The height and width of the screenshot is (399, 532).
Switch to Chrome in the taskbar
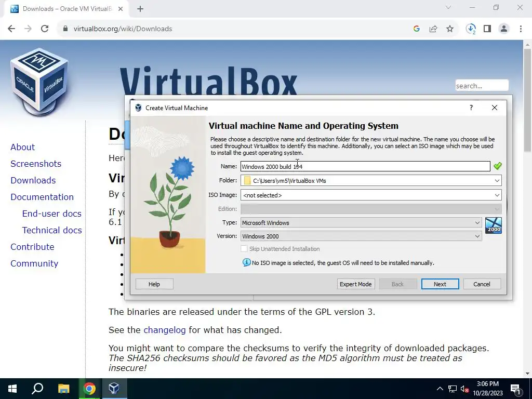pos(89,389)
